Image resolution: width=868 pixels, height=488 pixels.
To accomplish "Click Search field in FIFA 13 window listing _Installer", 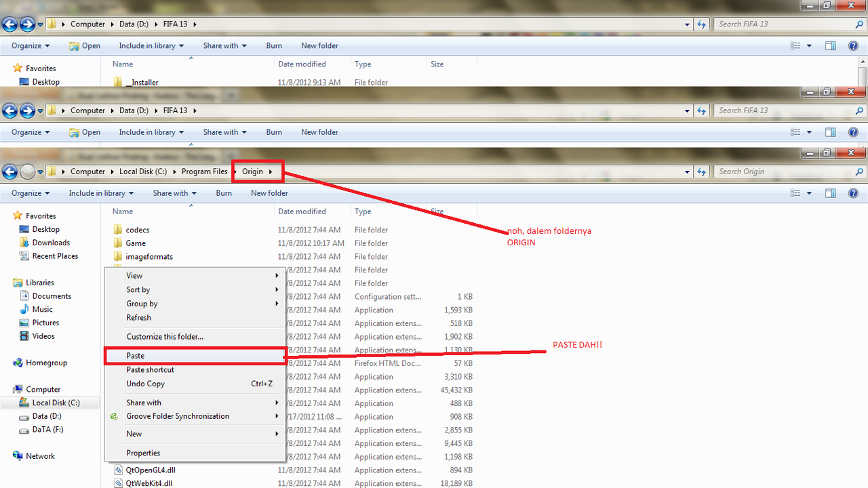I will (x=789, y=24).
